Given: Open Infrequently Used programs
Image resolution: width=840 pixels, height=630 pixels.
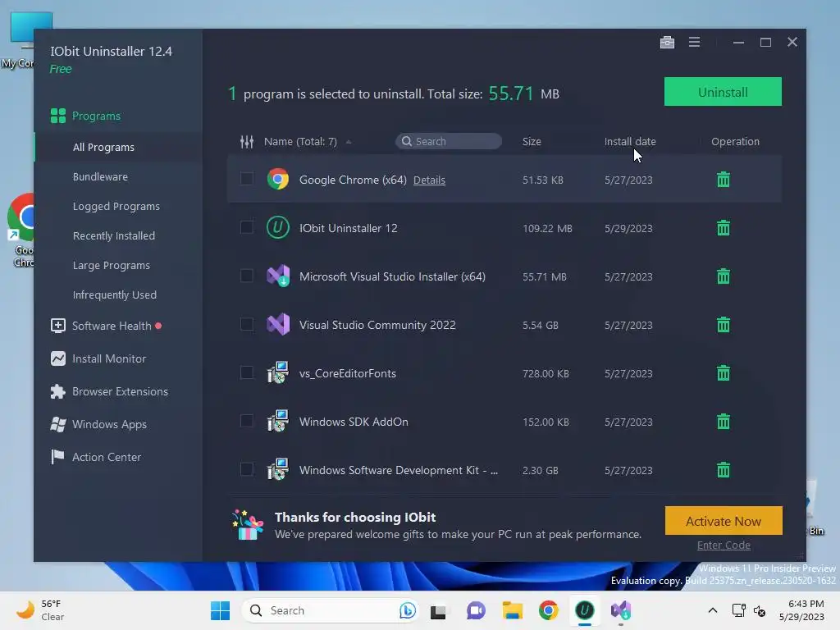Looking at the screenshot, I should pos(115,294).
